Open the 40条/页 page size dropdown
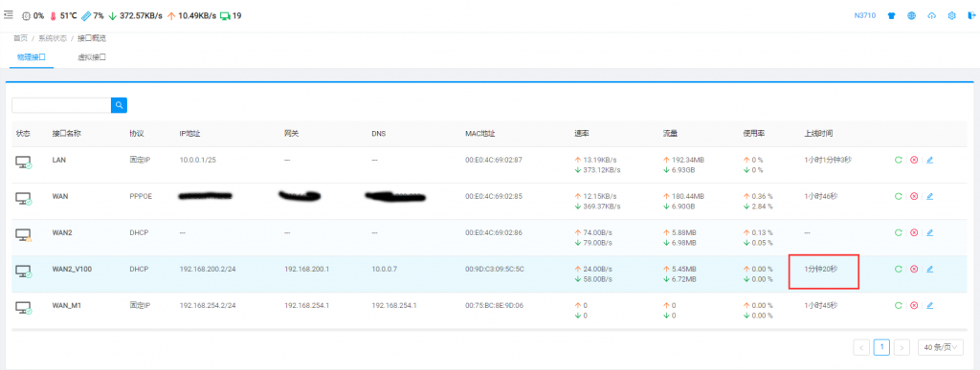 [x=941, y=347]
